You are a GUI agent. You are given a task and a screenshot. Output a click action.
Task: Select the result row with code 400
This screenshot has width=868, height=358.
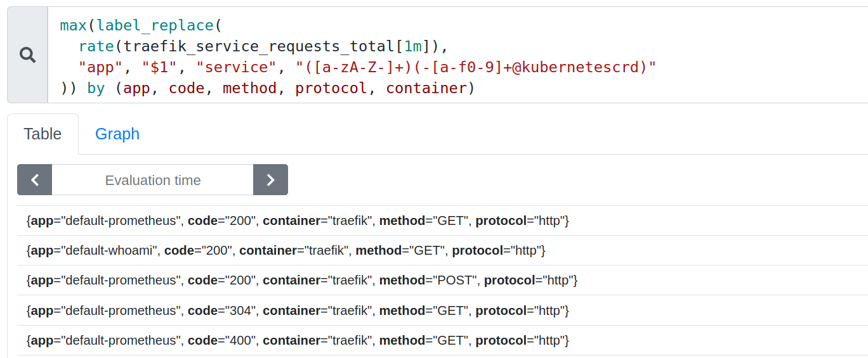click(x=298, y=340)
